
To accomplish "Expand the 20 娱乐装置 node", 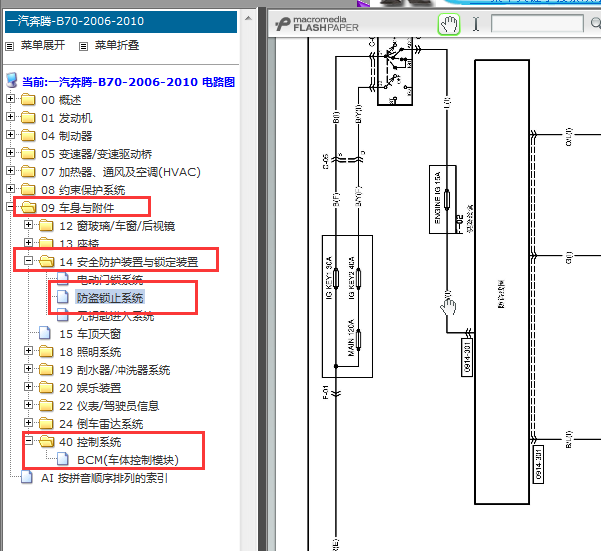I will [28, 387].
